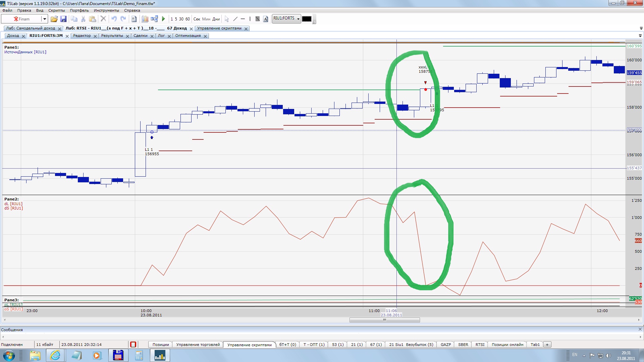Open the Finam data provider dropdown
Image resolution: width=644 pixels, height=362 pixels.
(x=44, y=19)
